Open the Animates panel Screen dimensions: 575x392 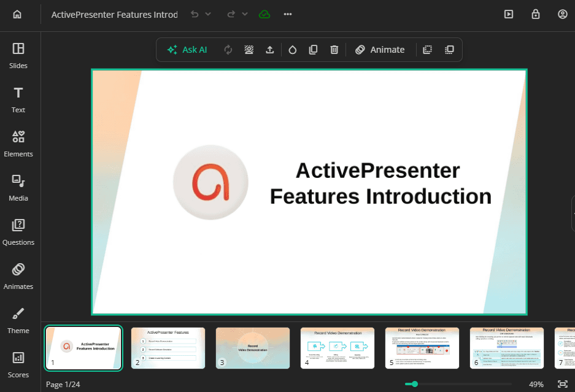point(18,276)
